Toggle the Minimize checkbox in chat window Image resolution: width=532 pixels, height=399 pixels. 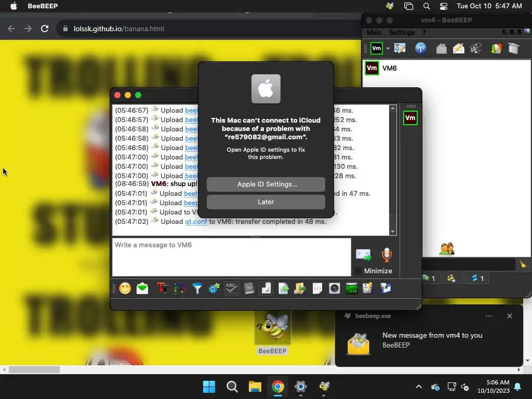357,271
